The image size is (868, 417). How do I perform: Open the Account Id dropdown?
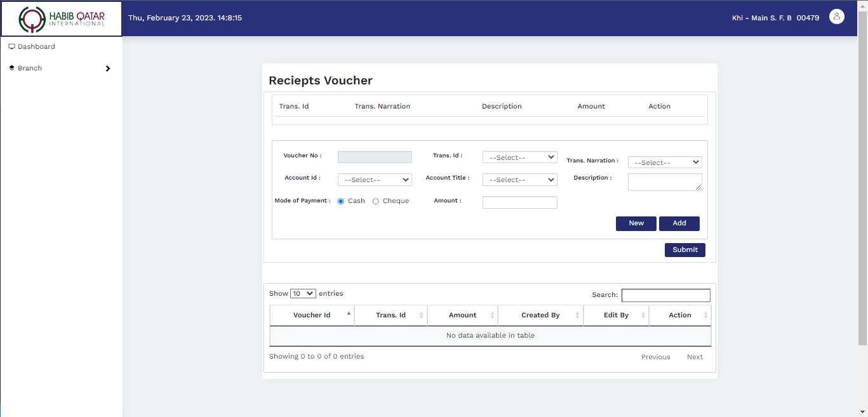[x=375, y=180]
